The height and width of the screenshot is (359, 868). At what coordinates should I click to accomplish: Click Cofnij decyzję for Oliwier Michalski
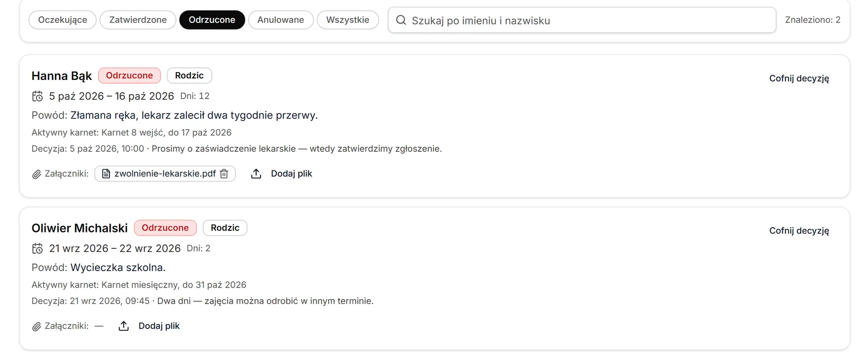pos(799,231)
